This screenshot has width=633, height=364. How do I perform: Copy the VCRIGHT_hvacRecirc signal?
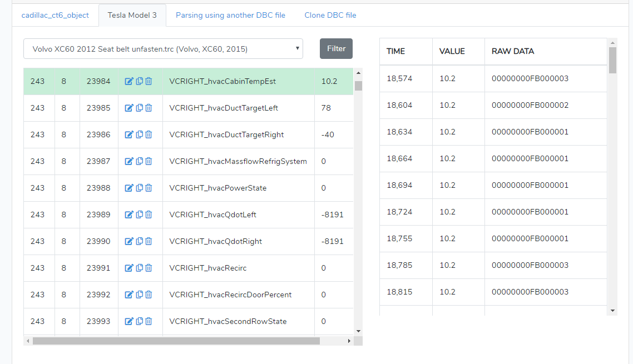click(139, 268)
